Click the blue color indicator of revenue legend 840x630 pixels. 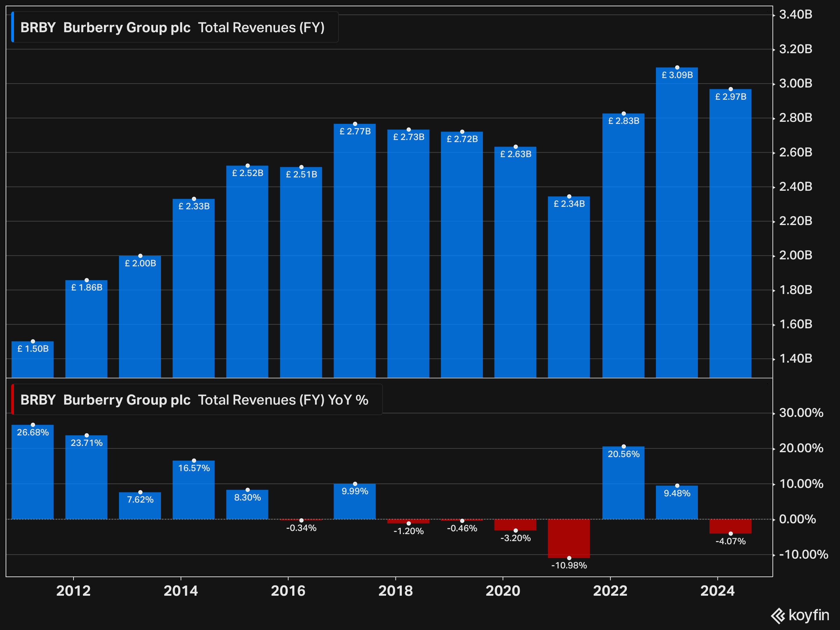(13, 27)
